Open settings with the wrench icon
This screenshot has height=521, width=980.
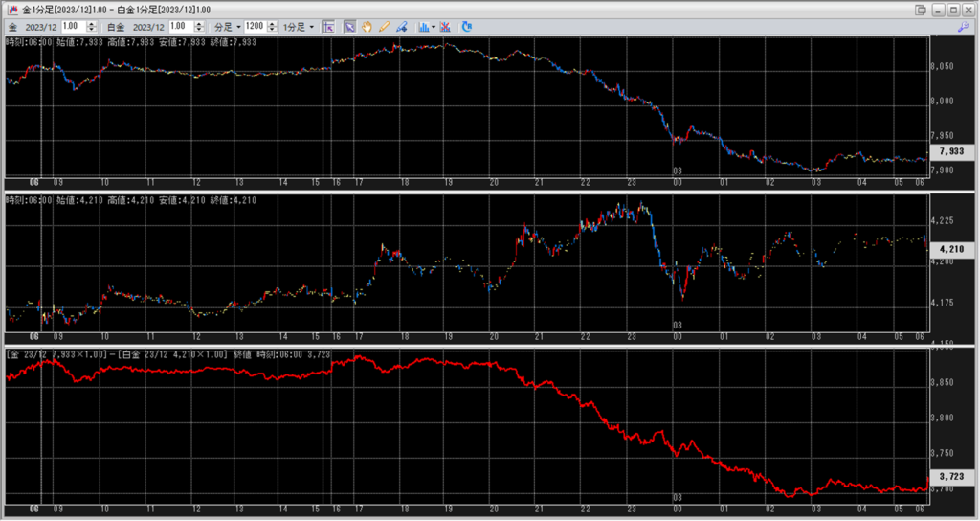[x=964, y=28]
